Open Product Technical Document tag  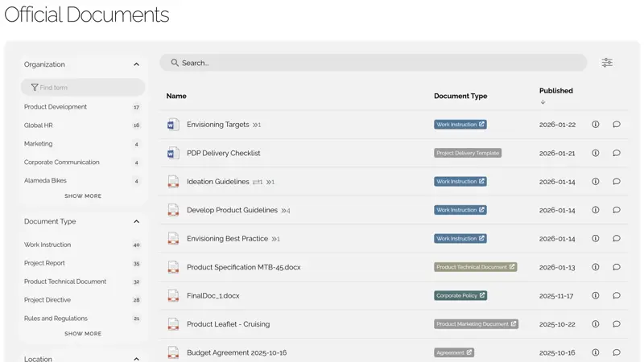(x=476, y=267)
